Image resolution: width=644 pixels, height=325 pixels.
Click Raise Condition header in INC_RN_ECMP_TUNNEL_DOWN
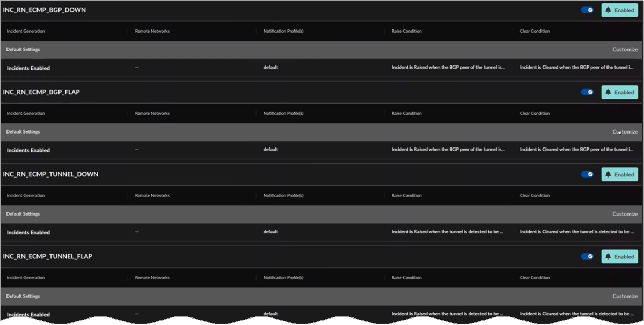[407, 195]
